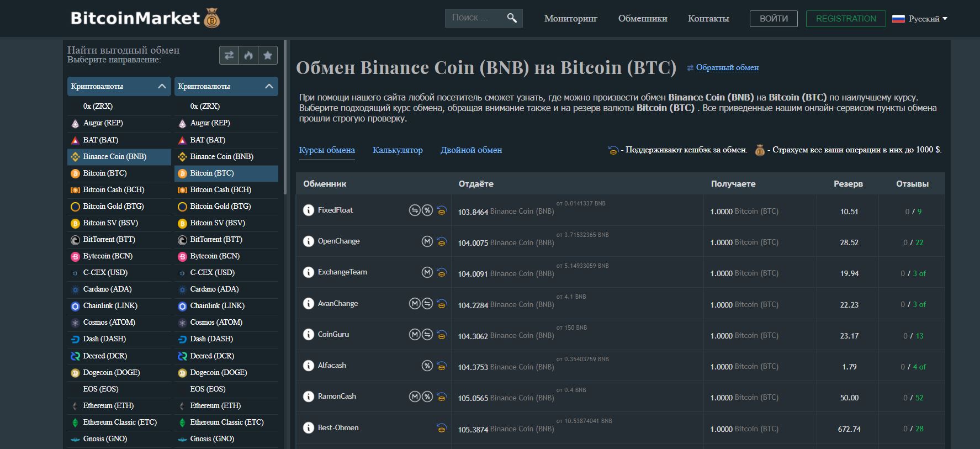Open info icon for CoinGuru
Image resolution: width=980 pixels, height=449 pixels.
(x=309, y=335)
